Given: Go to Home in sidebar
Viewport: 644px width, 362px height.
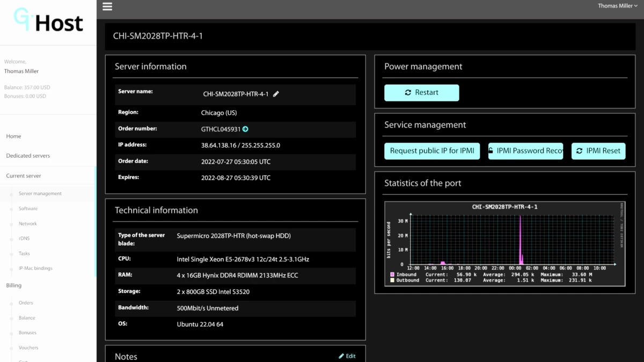Looking at the screenshot, I should click(x=14, y=136).
